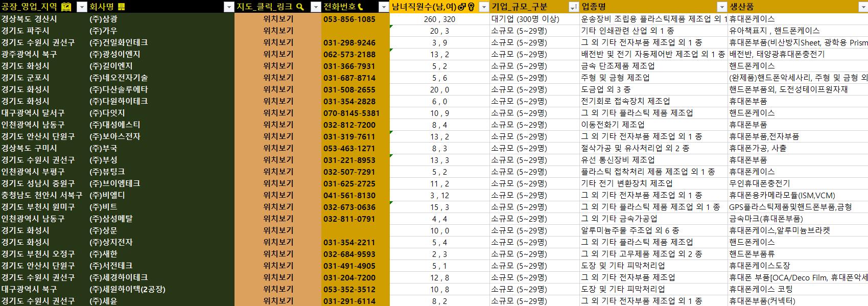Click the map icon in the 공장_영업_지역 header

click(x=66, y=7)
